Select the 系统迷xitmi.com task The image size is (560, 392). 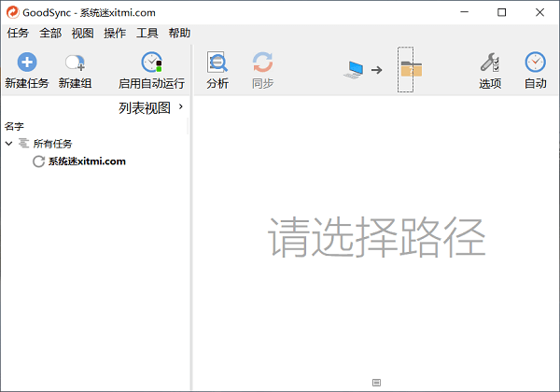[87, 161]
